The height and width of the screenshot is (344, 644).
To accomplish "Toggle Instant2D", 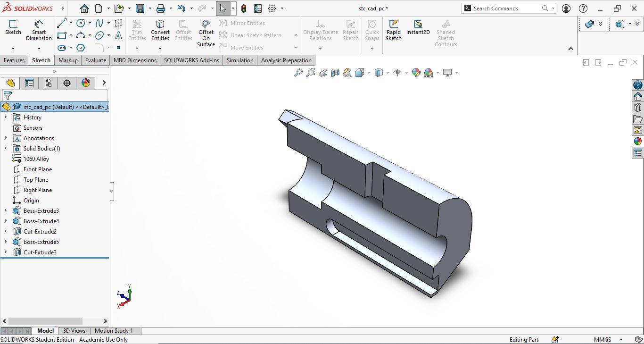I will tap(418, 27).
